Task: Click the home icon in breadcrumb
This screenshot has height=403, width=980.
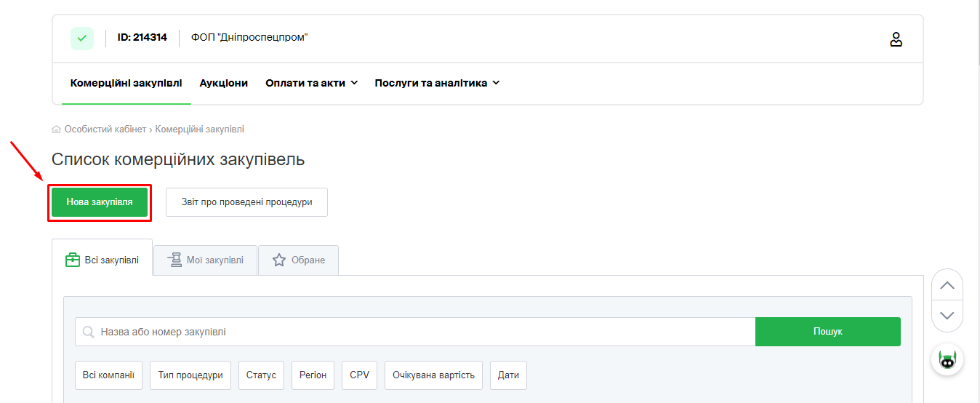Action: (x=57, y=129)
